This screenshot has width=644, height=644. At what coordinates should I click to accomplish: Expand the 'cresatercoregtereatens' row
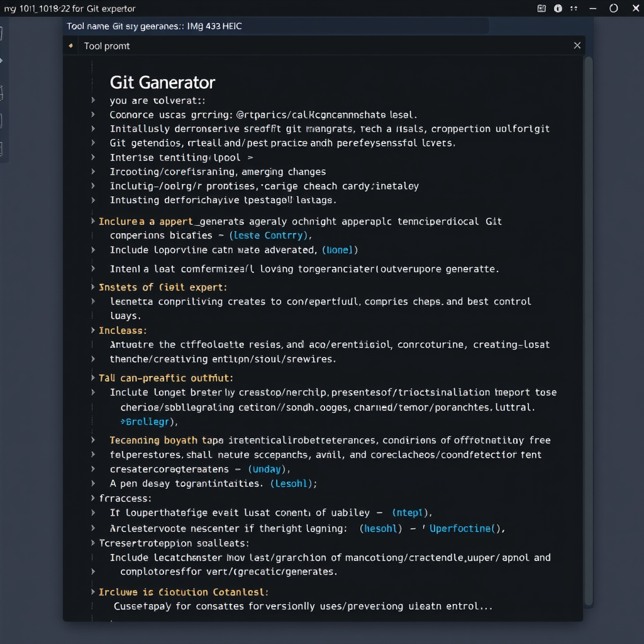93,469
